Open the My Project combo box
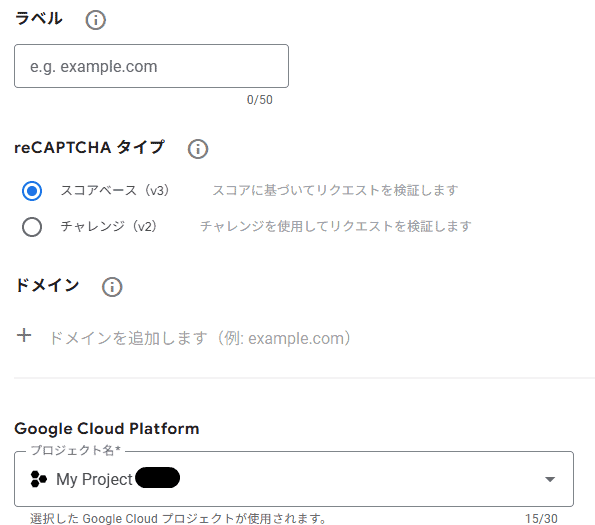Screen dimensions: 595x525 pyautogui.click(x=294, y=479)
